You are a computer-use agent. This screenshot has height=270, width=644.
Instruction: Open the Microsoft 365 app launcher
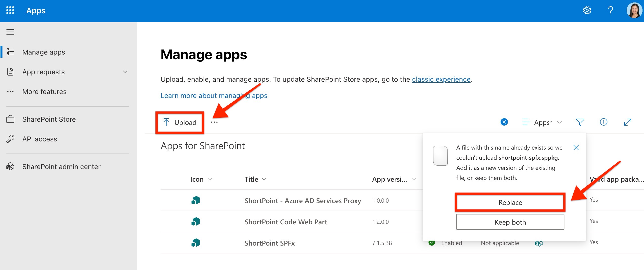coord(10,10)
